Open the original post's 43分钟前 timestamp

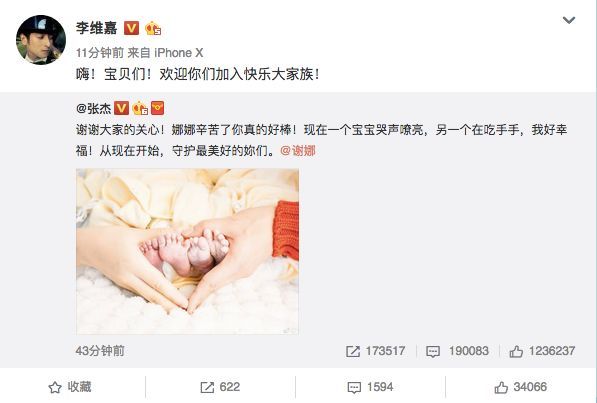(100, 351)
